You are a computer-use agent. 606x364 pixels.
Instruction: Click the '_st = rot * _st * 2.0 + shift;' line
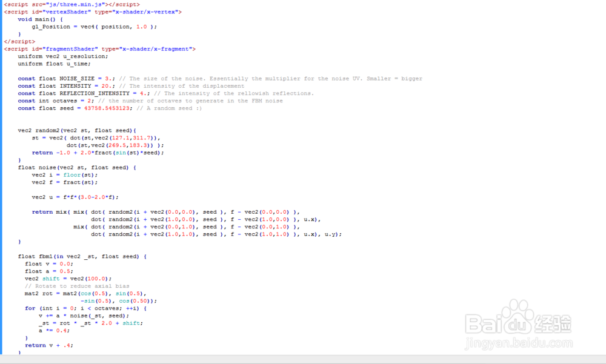[91, 323]
